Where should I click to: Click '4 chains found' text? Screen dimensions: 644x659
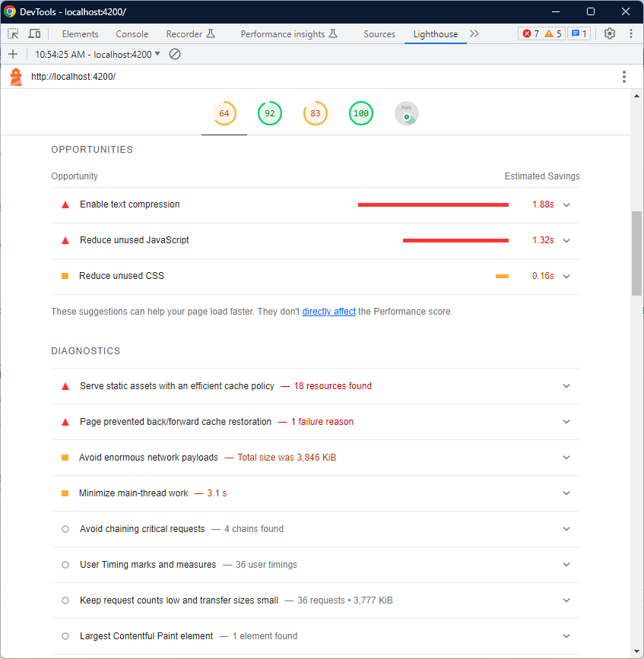point(254,529)
